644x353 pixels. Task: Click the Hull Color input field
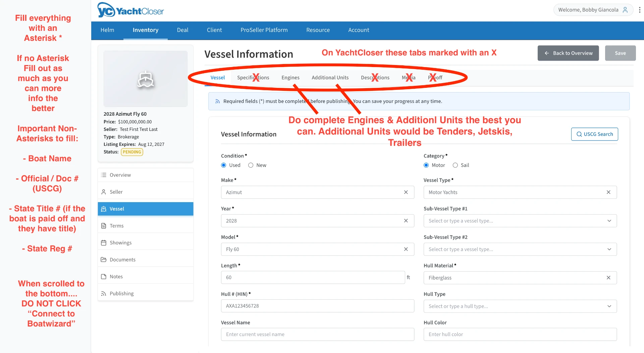tap(520, 334)
